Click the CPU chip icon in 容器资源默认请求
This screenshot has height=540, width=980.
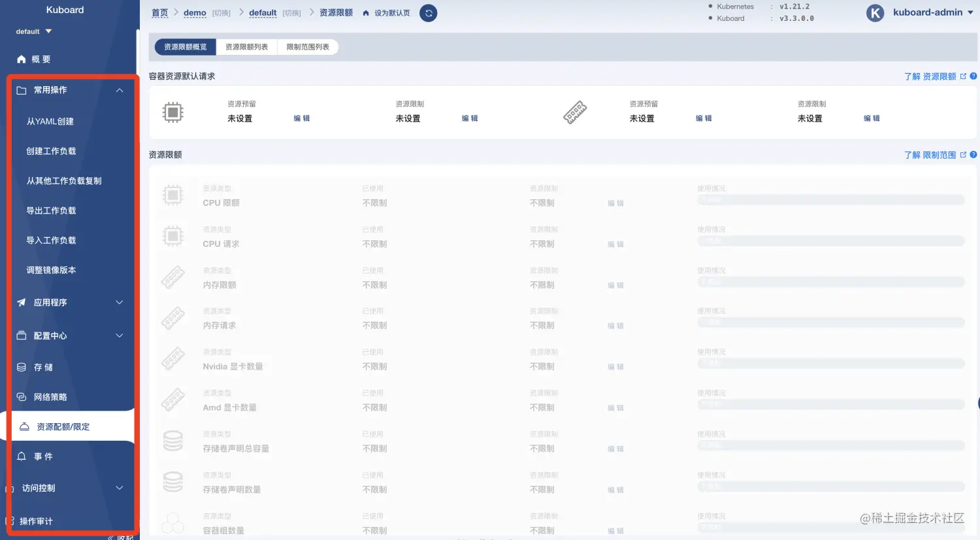click(173, 112)
